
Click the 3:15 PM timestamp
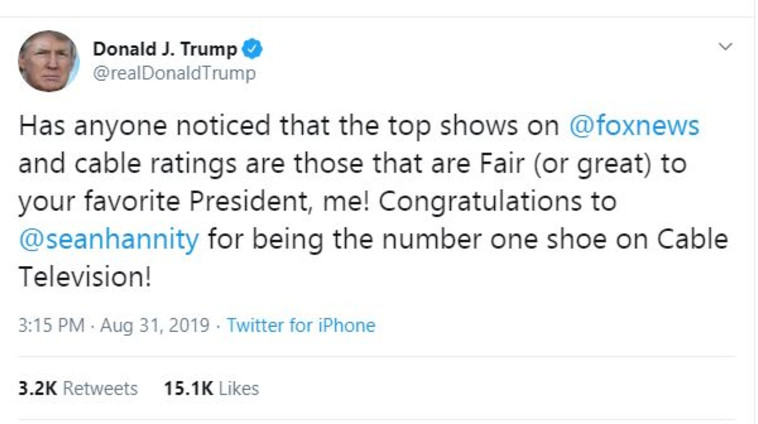tap(49, 326)
